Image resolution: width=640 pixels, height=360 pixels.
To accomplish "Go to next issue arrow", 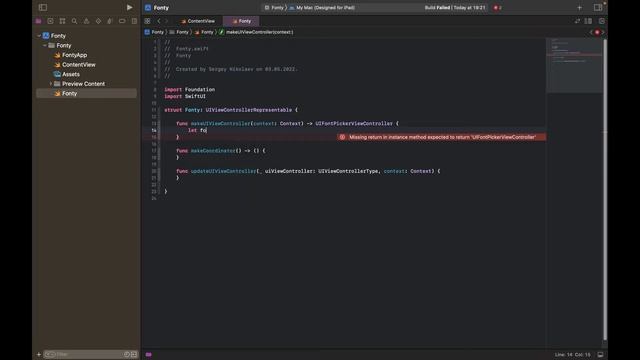I will 603,32.
